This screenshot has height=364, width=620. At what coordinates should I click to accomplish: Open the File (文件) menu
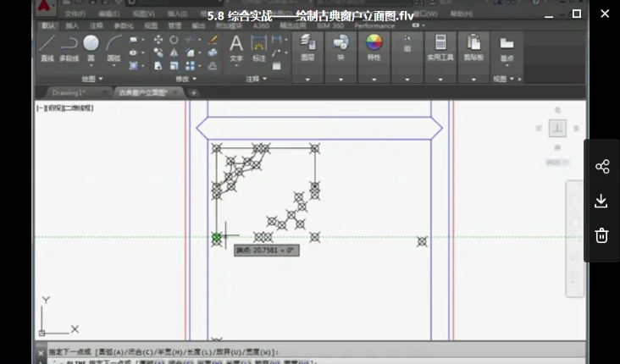75,14
